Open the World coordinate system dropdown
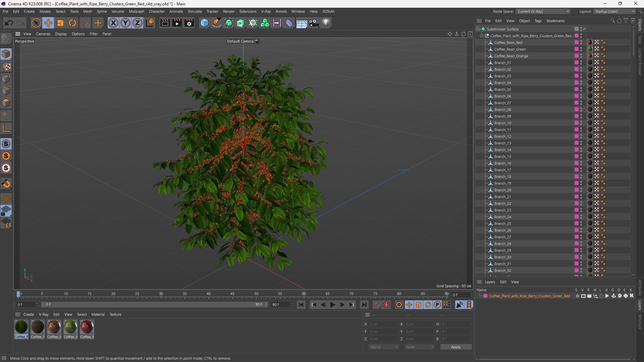 383,347
